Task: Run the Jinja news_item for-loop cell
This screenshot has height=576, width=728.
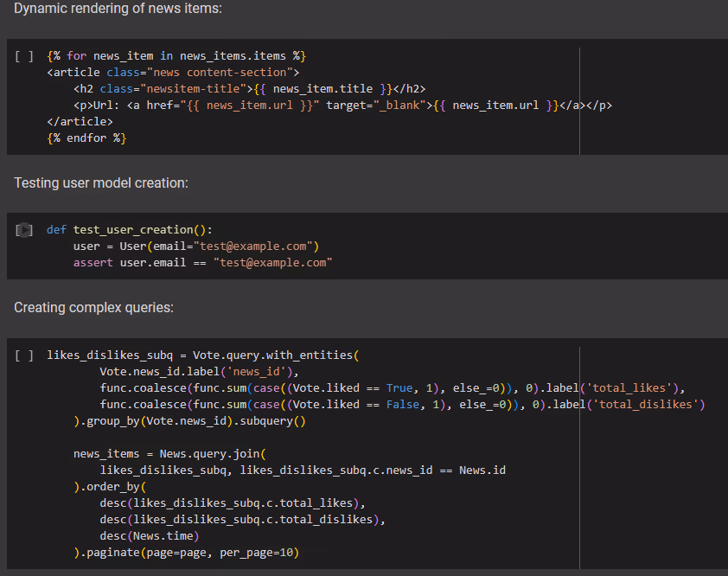Action: click(24, 56)
